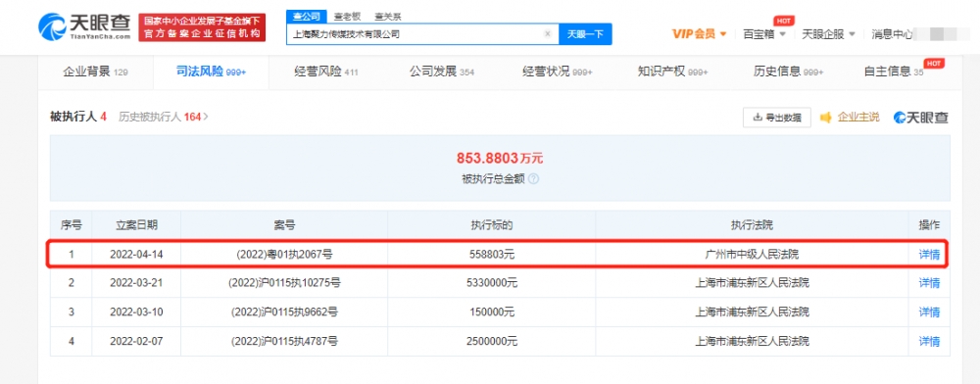This screenshot has height=384, width=980.
Task: Click the 天眼查 brand icon beside 企业主说
Action: [x=920, y=118]
